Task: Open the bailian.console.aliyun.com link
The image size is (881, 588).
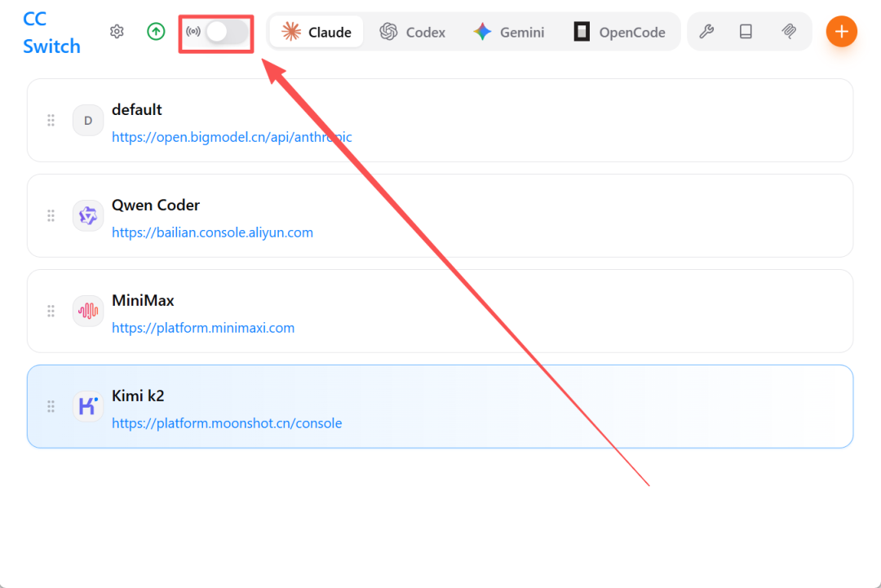Action: [x=212, y=232]
